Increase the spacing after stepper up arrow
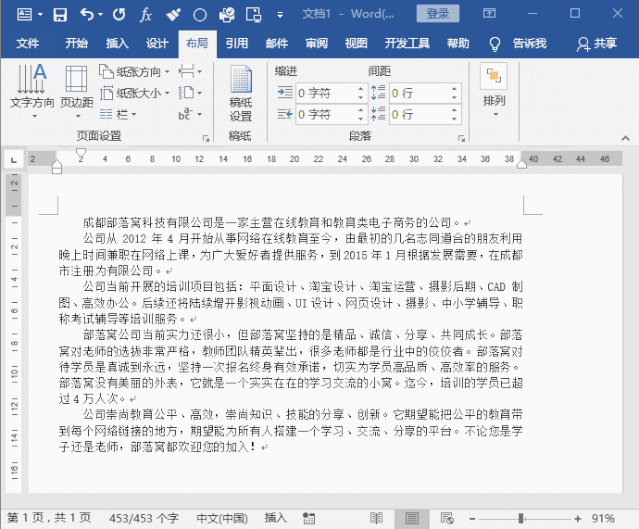The image size is (639, 529). (x=454, y=110)
